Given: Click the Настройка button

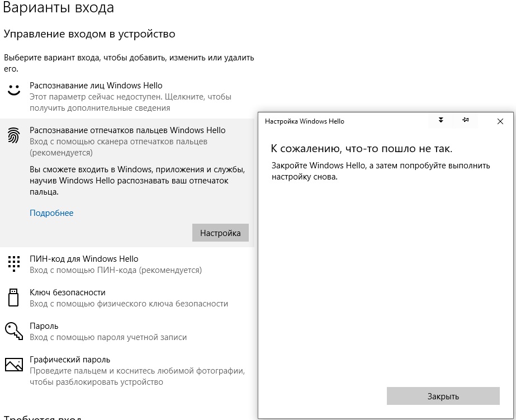Looking at the screenshot, I should coord(220,233).
